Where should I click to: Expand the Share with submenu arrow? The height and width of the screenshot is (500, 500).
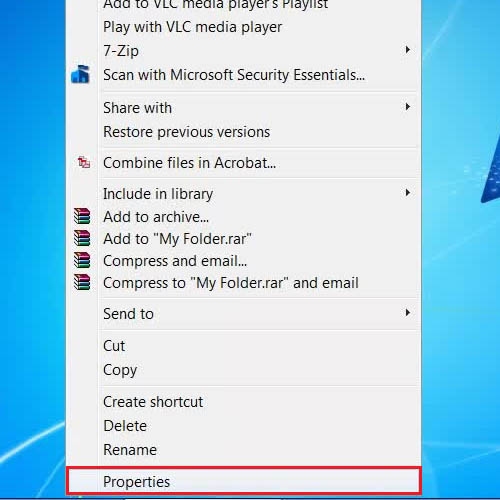(x=407, y=107)
